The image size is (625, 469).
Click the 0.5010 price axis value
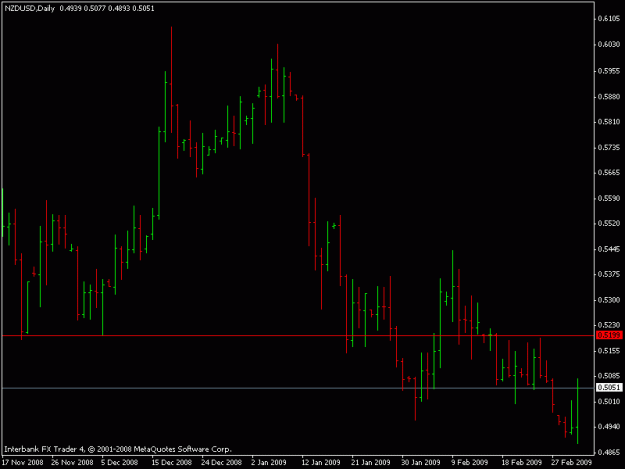pos(609,401)
